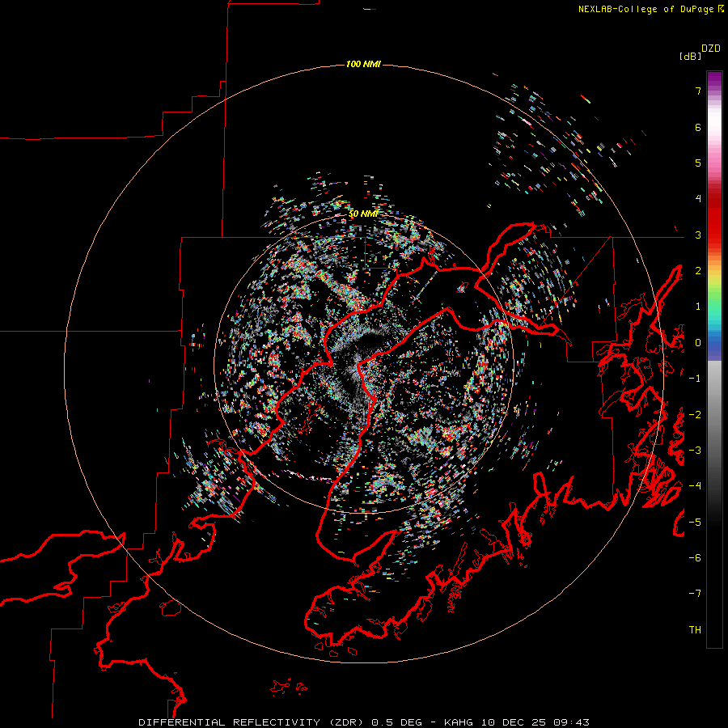Click the ZDR color bar legend
Image resolution: width=728 pixels, height=728 pixels.
click(x=714, y=359)
